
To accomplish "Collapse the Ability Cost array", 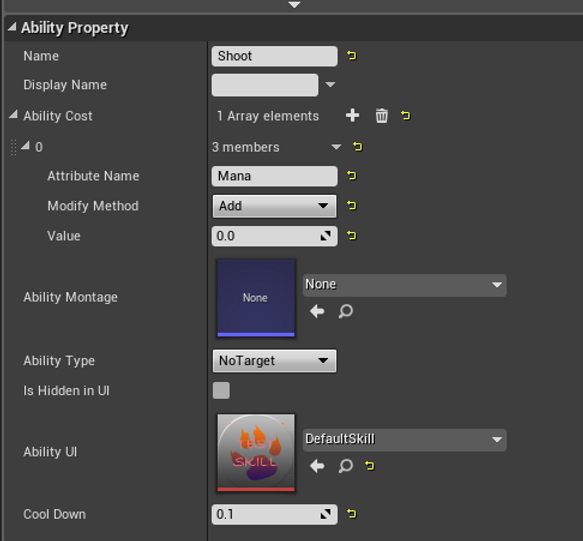I will 13,114.
